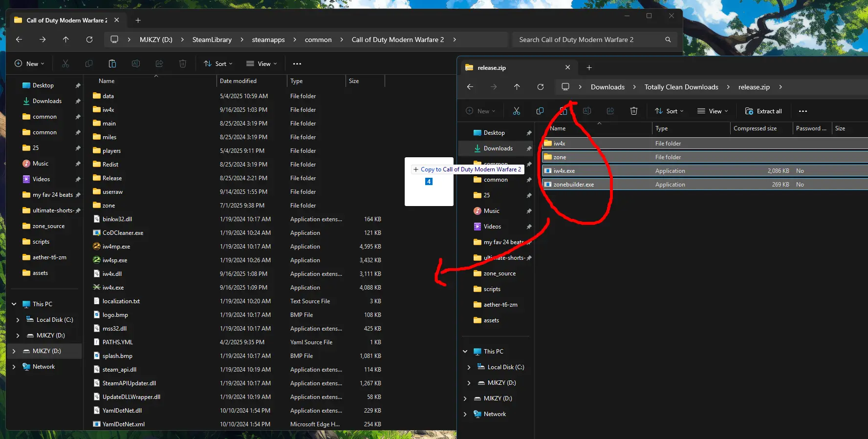Go up one level in Call of Duty window

[66, 40]
